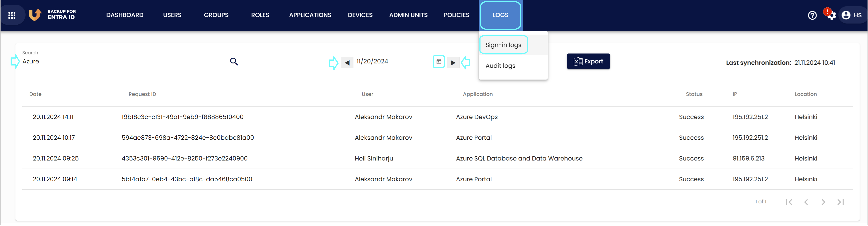Jump to first page of results
868x226 pixels.
[x=789, y=202]
